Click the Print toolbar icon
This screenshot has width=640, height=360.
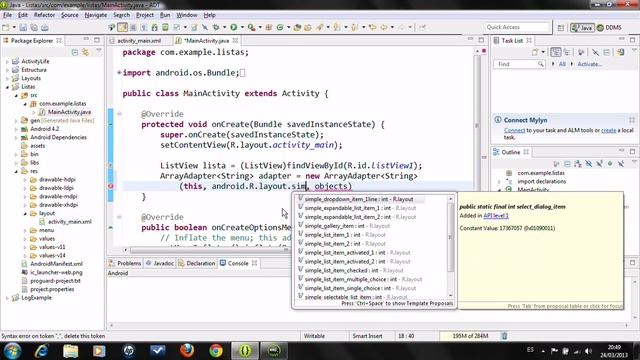44,27
